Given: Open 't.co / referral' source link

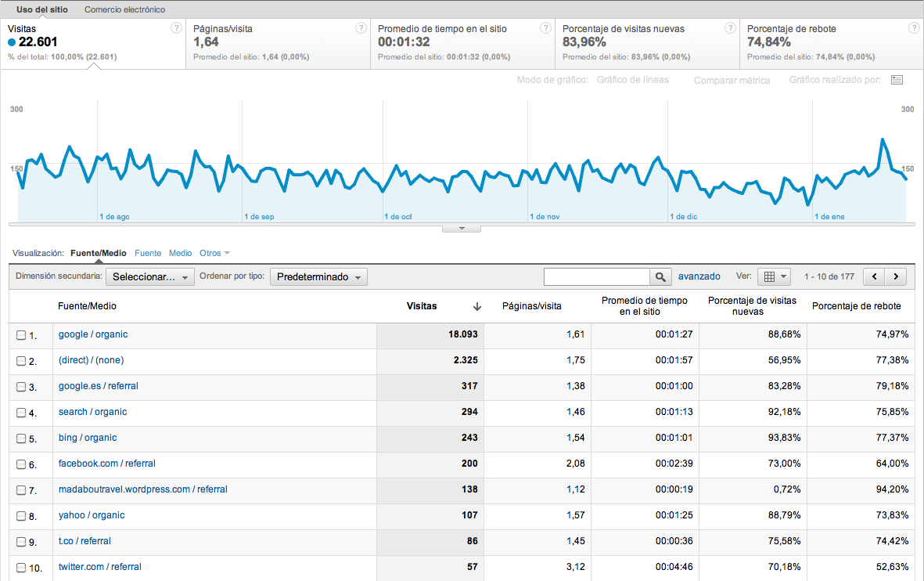Looking at the screenshot, I should click(x=84, y=541).
